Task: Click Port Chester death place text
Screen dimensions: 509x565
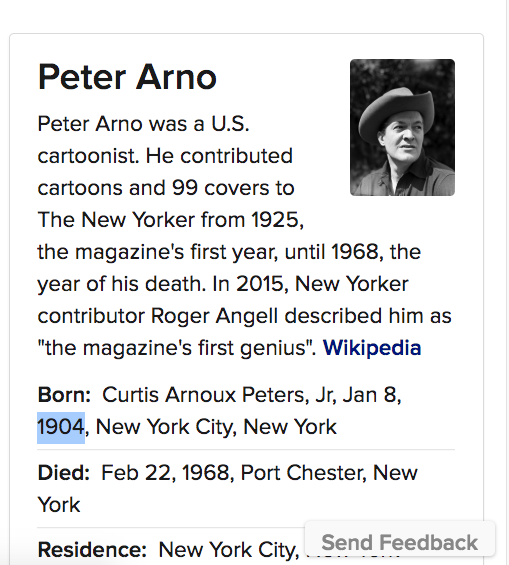Action: pyautogui.click(x=304, y=473)
